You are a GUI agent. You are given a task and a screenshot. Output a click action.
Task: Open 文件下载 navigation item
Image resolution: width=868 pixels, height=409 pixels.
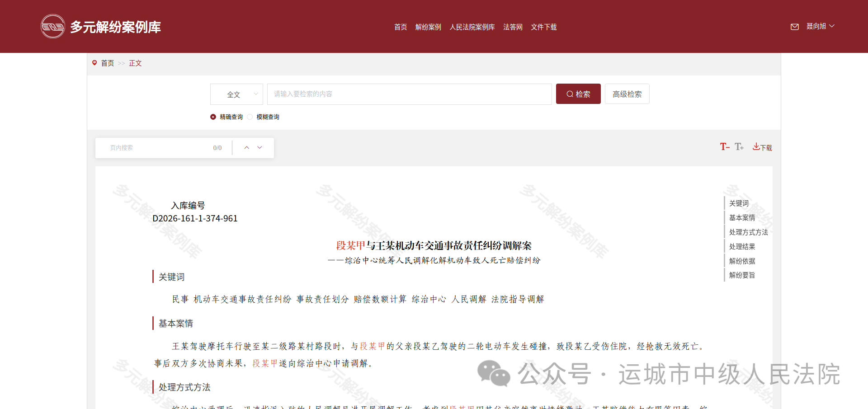(x=544, y=27)
